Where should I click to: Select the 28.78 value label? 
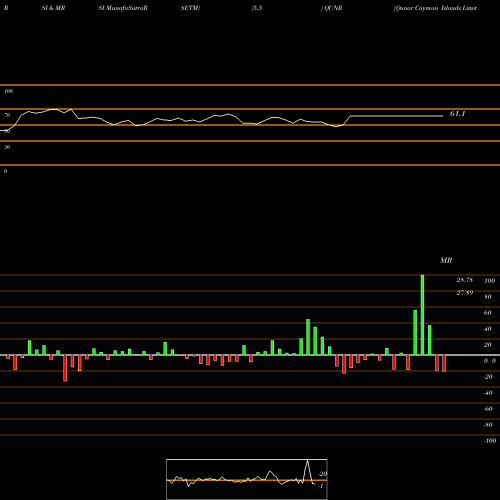465,280
